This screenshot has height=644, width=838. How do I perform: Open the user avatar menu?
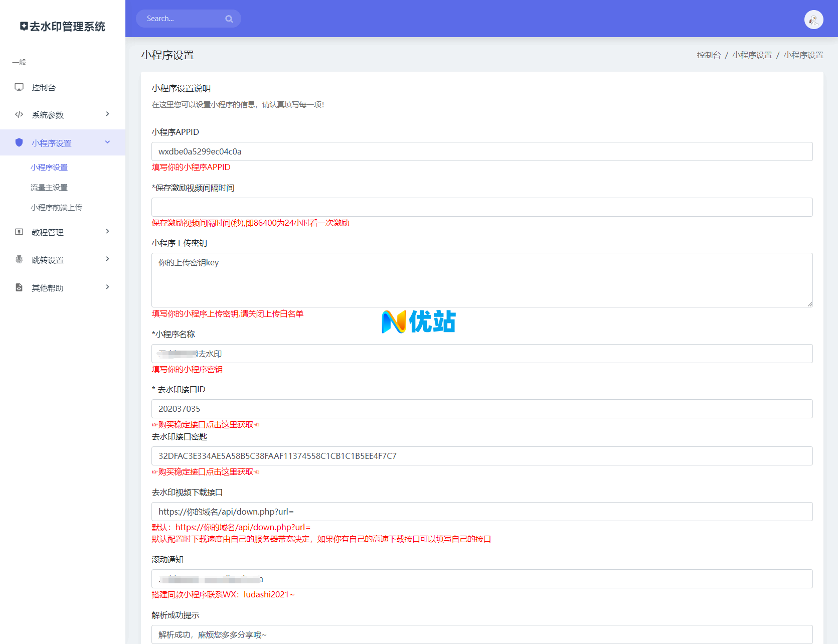tap(813, 20)
